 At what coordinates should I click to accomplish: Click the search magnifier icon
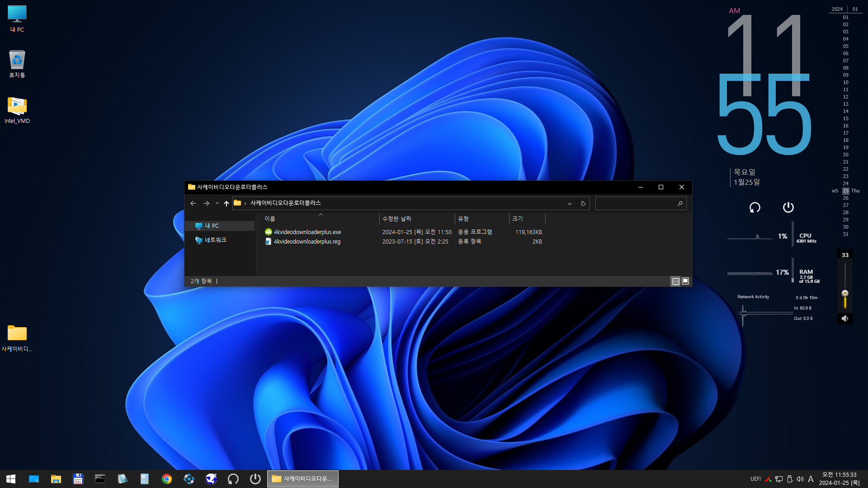coord(680,204)
